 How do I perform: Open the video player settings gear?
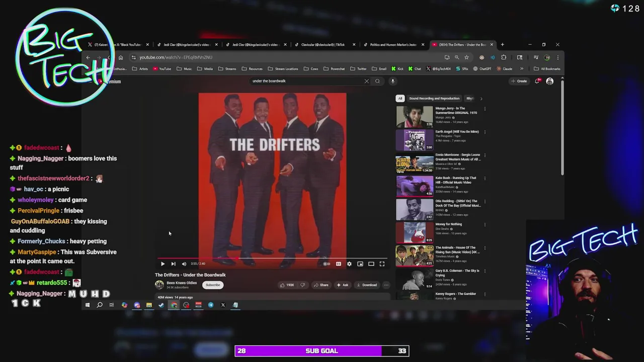pos(349,264)
